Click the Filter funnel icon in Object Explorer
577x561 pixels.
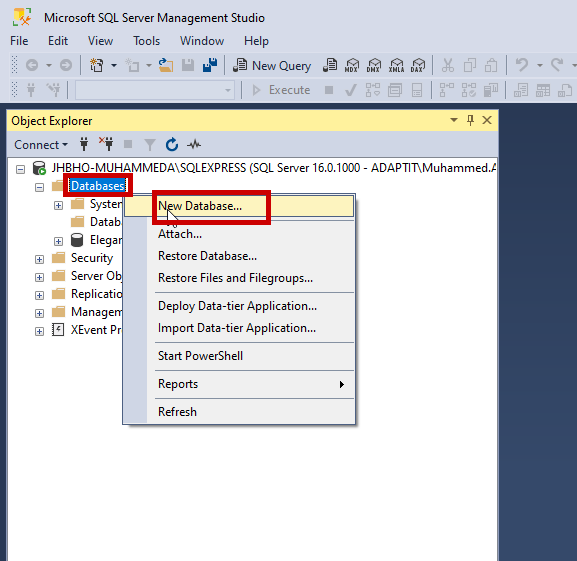[x=150, y=145]
